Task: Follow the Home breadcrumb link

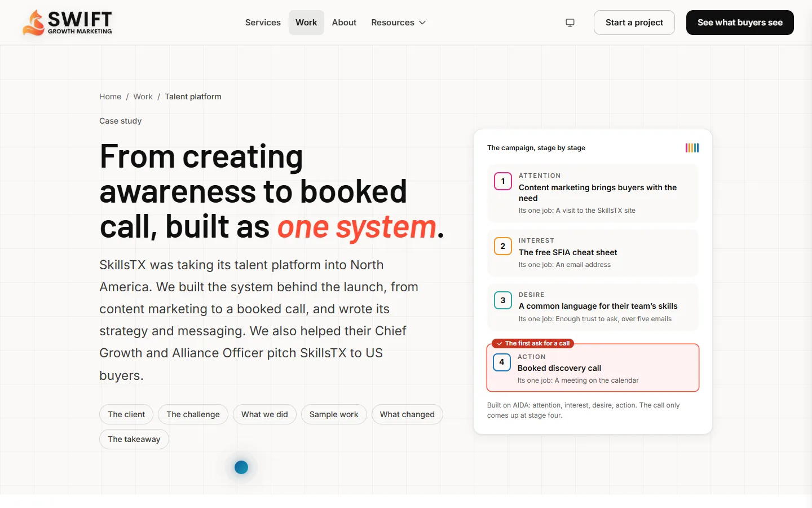Action: click(110, 97)
